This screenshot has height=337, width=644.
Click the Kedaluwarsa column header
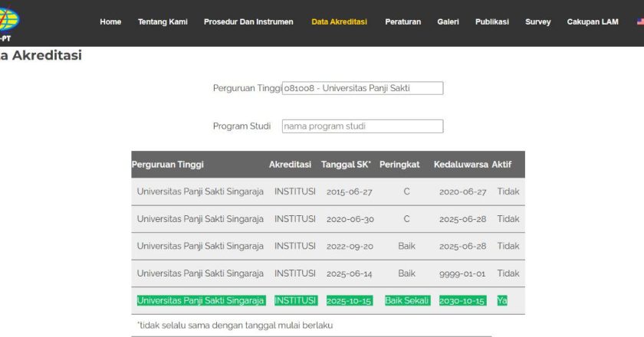click(x=460, y=165)
